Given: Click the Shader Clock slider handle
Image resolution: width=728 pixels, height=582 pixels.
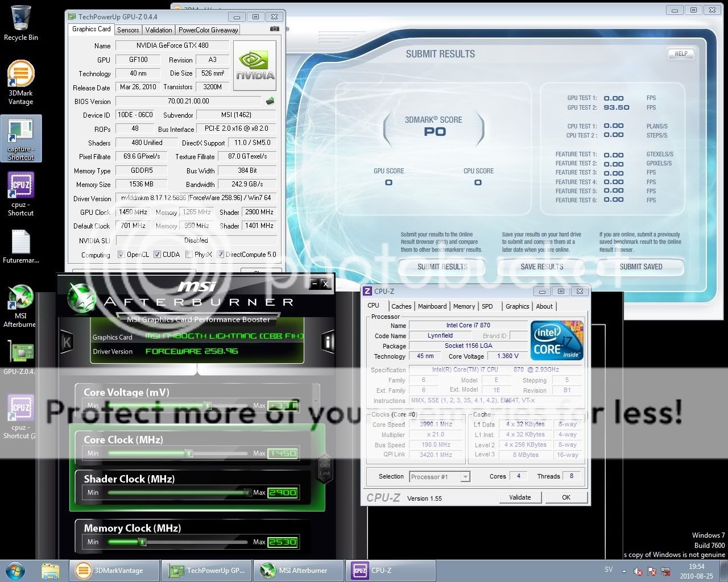Looking at the screenshot, I should 247,492.
